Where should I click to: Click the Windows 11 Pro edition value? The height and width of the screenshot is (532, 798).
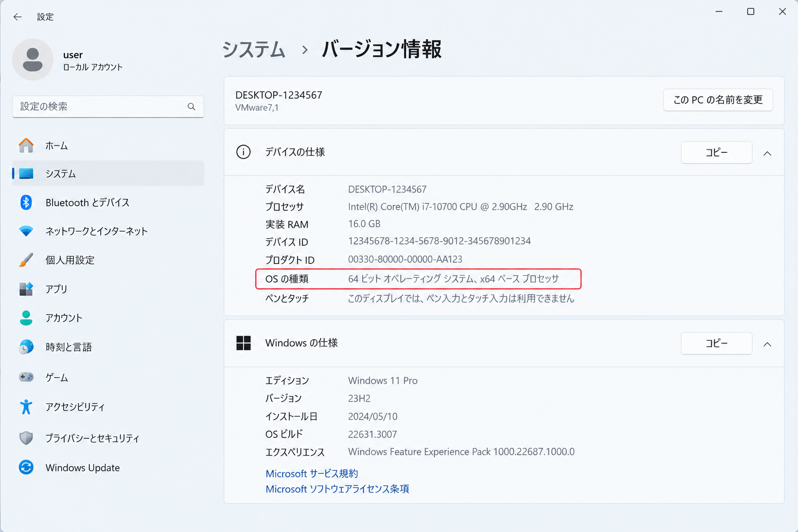[x=383, y=381]
